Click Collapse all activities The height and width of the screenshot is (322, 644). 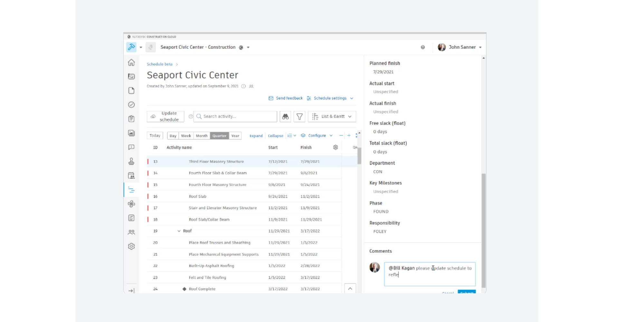(x=276, y=136)
